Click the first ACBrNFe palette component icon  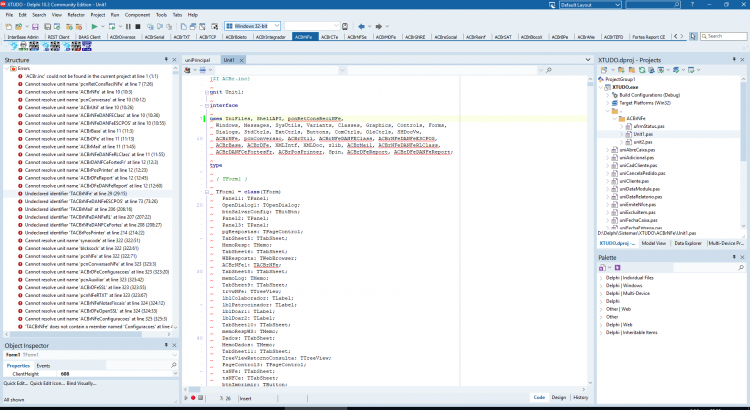point(14,46)
